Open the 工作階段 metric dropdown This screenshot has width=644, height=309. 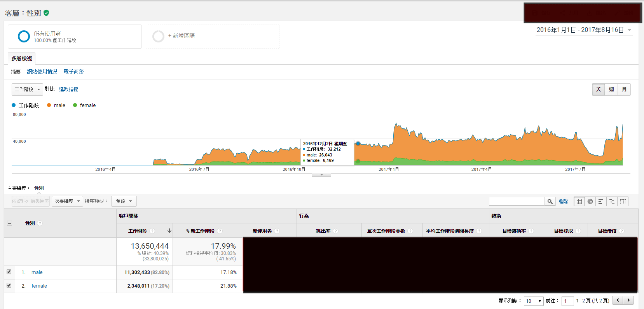click(x=27, y=90)
